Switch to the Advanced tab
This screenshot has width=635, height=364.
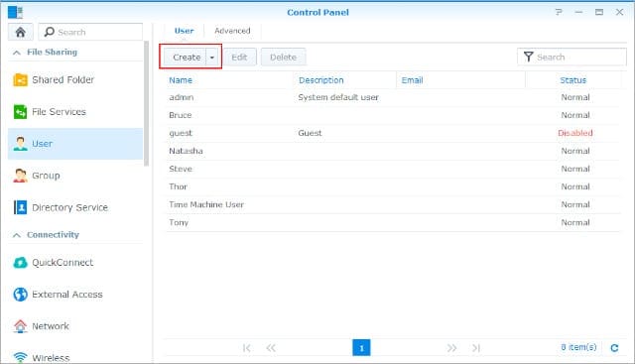coord(232,31)
